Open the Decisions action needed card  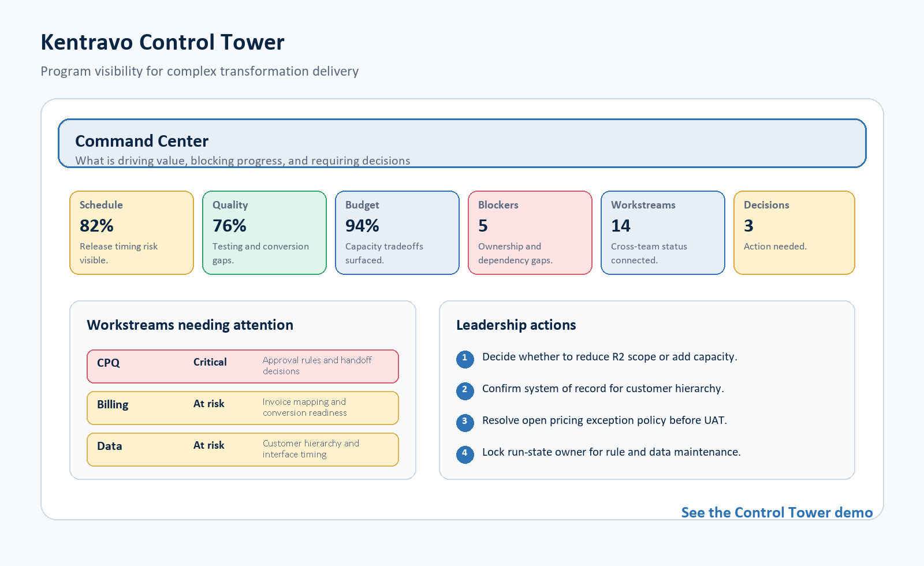[x=794, y=233]
